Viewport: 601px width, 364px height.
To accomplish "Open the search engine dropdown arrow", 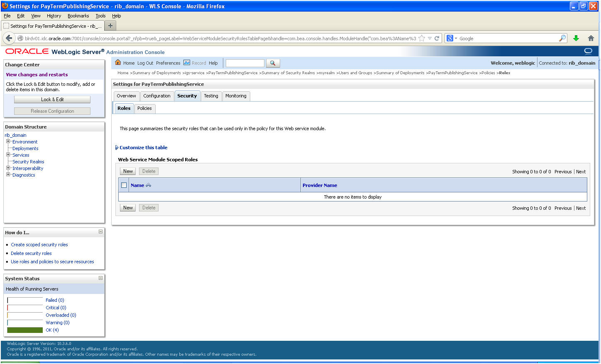I will 456,39.
